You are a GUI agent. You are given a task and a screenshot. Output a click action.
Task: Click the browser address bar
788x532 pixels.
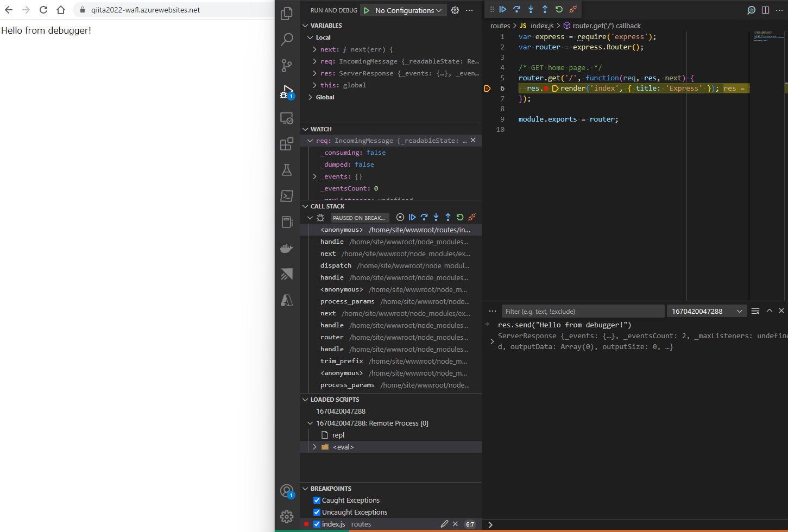pyautogui.click(x=174, y=10)
